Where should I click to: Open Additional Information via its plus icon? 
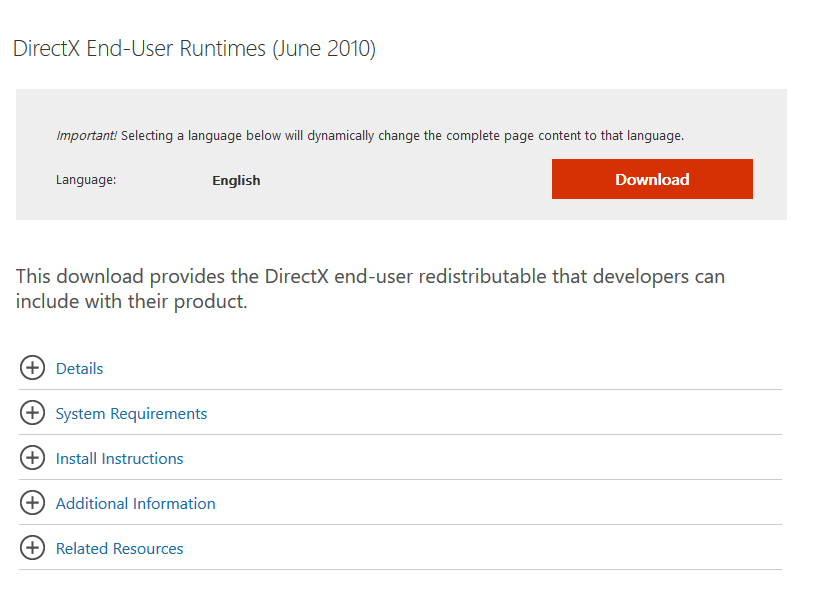click(x=32, y=503)
